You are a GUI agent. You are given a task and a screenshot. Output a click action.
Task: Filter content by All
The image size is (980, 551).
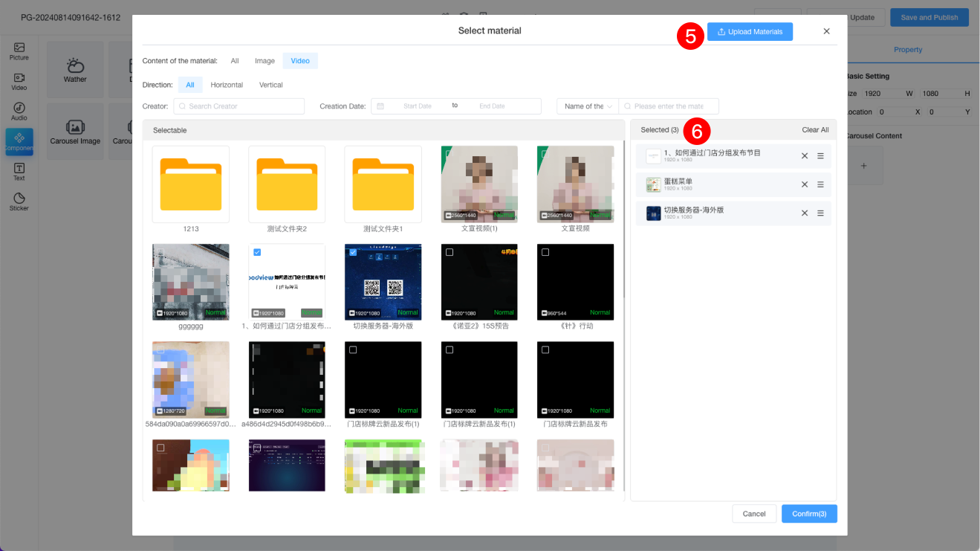coord(235,61)
